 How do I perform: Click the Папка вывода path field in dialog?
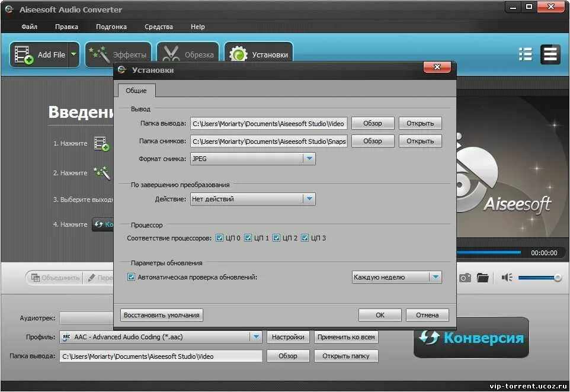point(268,124)
